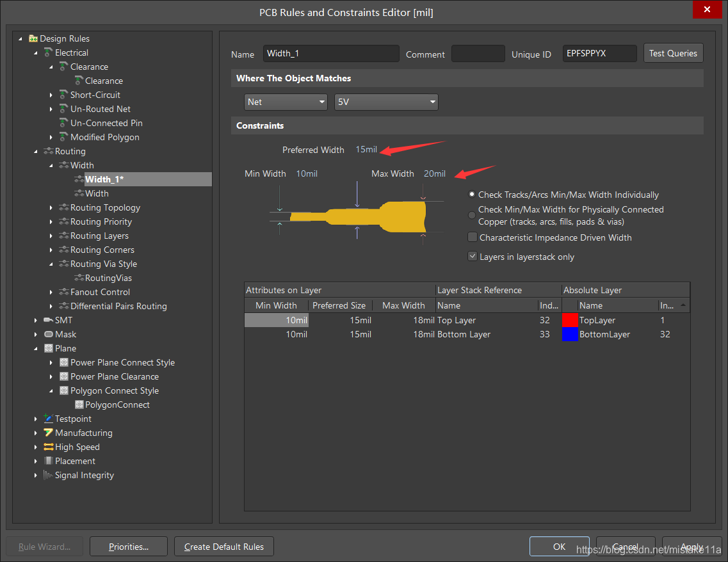This screenshot has width=728, height=562.
Task: Select the RoutingVias rule
Action: (108, 278)
